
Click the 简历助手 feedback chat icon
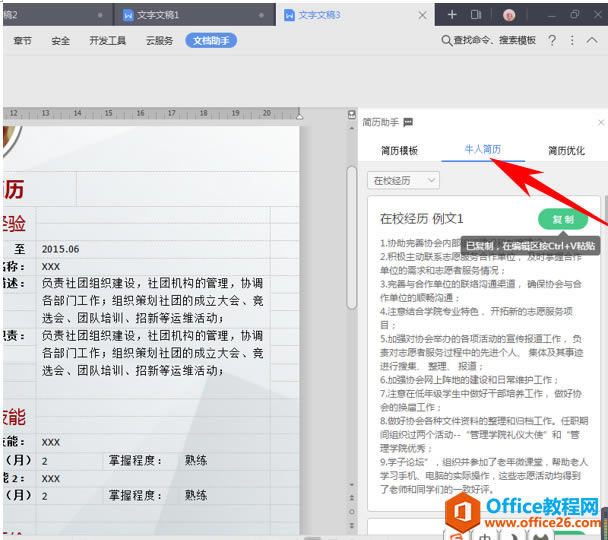408,122
